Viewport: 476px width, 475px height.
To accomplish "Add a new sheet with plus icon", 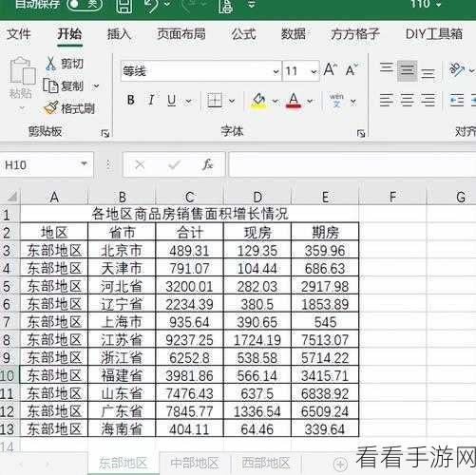I will point(340,465).
